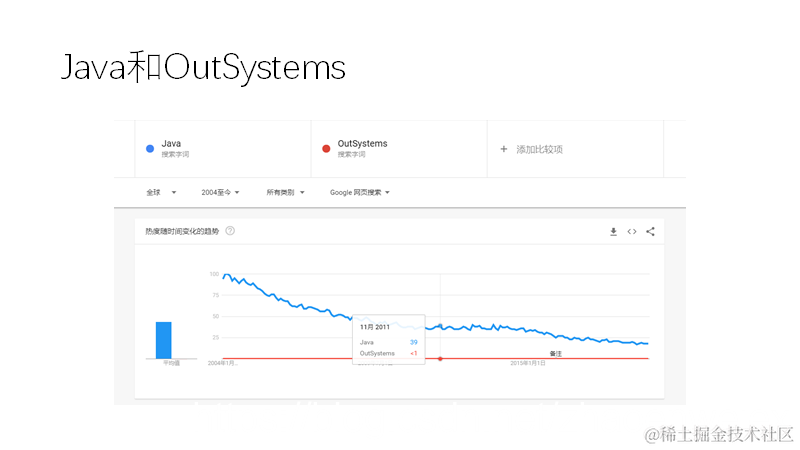The height and width of the screenshot is (450, 800).
Task: Open the 2004至今 time range dropdown
Action: 220,192
